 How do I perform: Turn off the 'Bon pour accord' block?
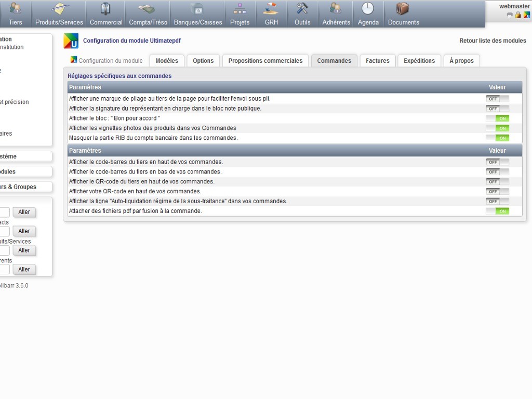(497, 118)
